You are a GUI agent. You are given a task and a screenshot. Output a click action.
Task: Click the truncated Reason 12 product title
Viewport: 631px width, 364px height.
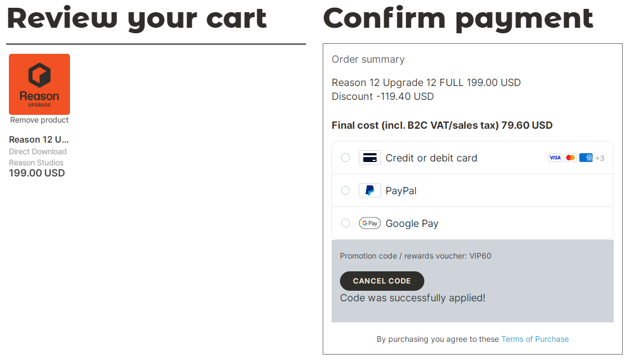click(x=39, y=139)
